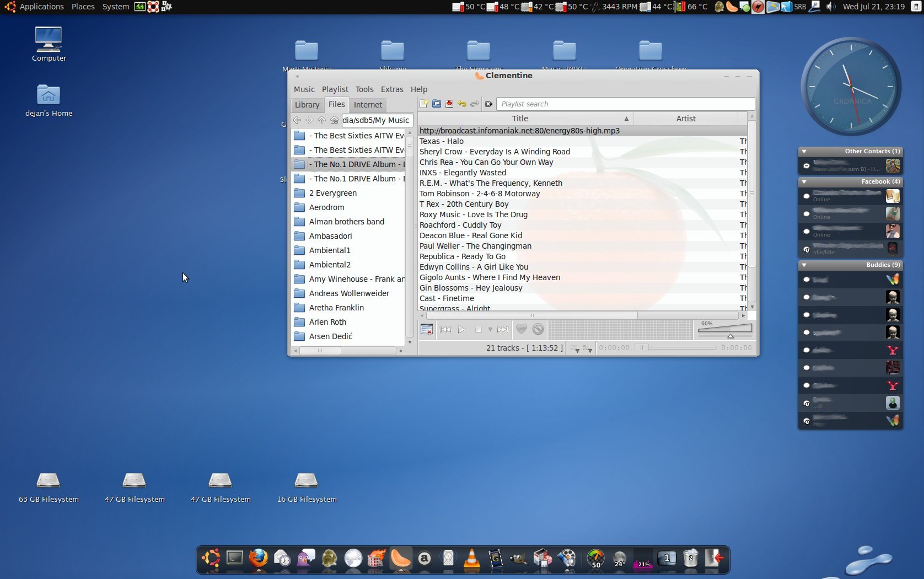Skip to the next track
924x579 pixels.
click(x=502, y=329)
